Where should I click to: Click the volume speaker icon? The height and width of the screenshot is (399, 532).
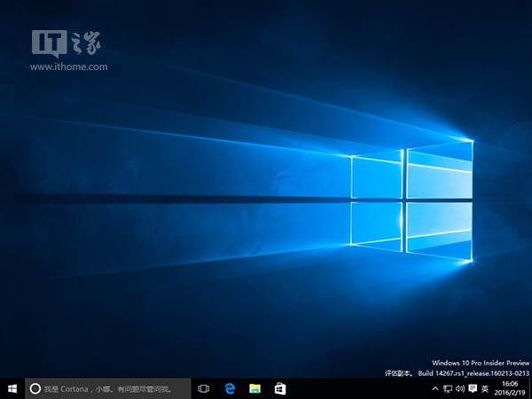tap(458, 388)
